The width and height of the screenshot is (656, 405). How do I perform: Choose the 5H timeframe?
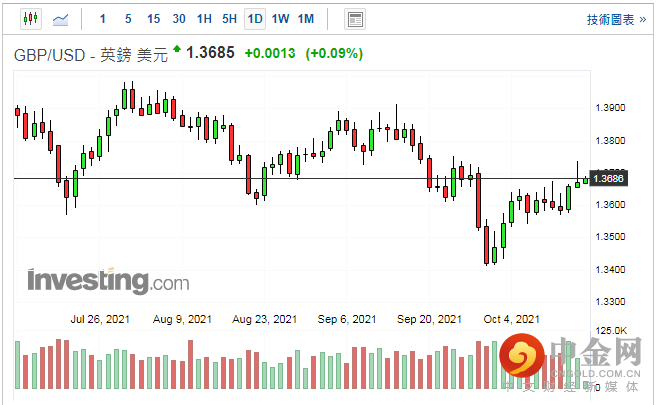[229, 19]
